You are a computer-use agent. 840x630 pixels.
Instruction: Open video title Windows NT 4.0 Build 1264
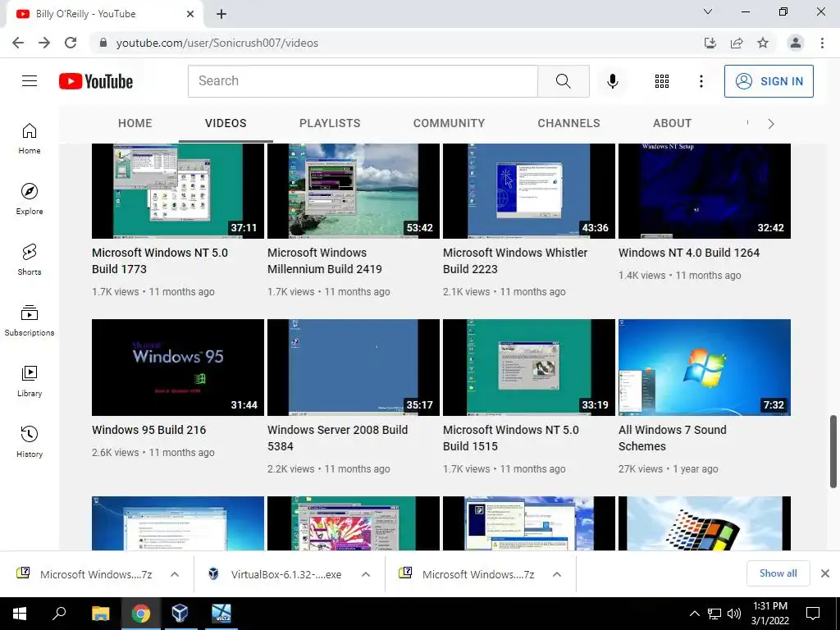[689, 253]
